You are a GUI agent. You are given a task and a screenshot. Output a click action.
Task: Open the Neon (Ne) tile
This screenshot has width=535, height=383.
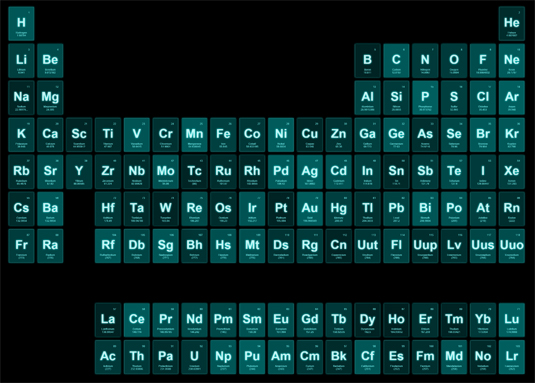(511, 61)
